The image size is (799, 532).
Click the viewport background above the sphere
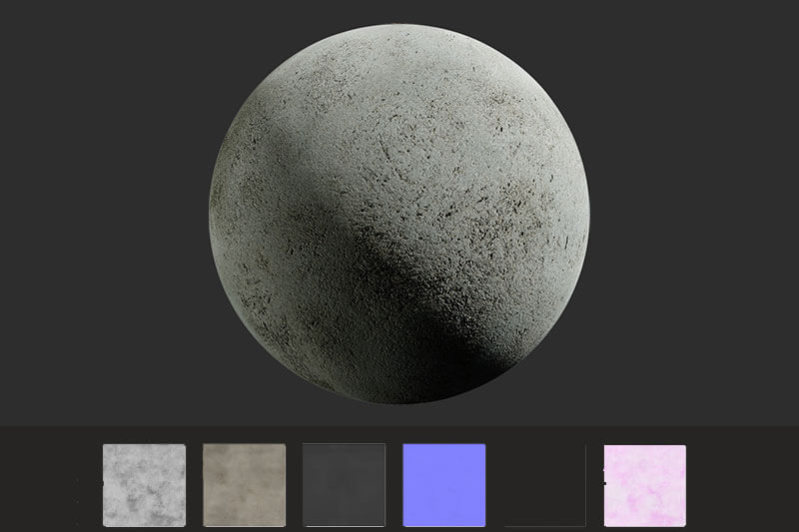coord(399,12)
